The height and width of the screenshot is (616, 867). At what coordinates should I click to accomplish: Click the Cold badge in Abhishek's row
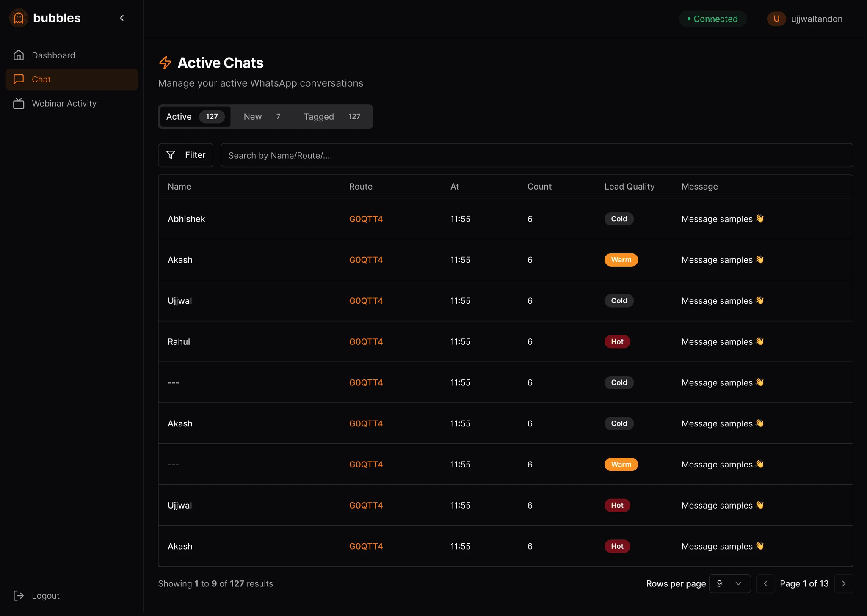(619, 219)
